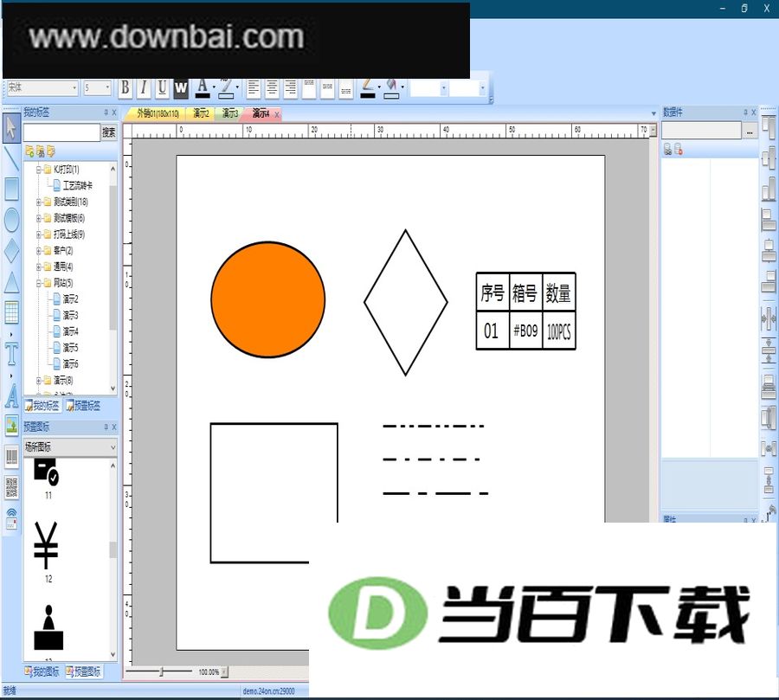Viewport: 779px width, 700px height.
Task: Switch to the 演示2 document tab
Action: point(201,113)
